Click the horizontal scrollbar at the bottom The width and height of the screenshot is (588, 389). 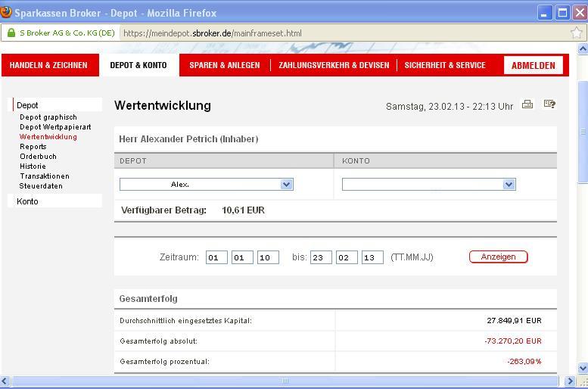point(285,381)
